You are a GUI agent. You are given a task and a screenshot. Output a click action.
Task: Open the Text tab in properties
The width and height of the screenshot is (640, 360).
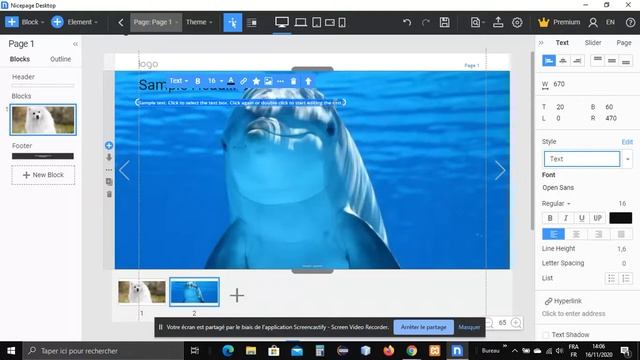point(562,42)
